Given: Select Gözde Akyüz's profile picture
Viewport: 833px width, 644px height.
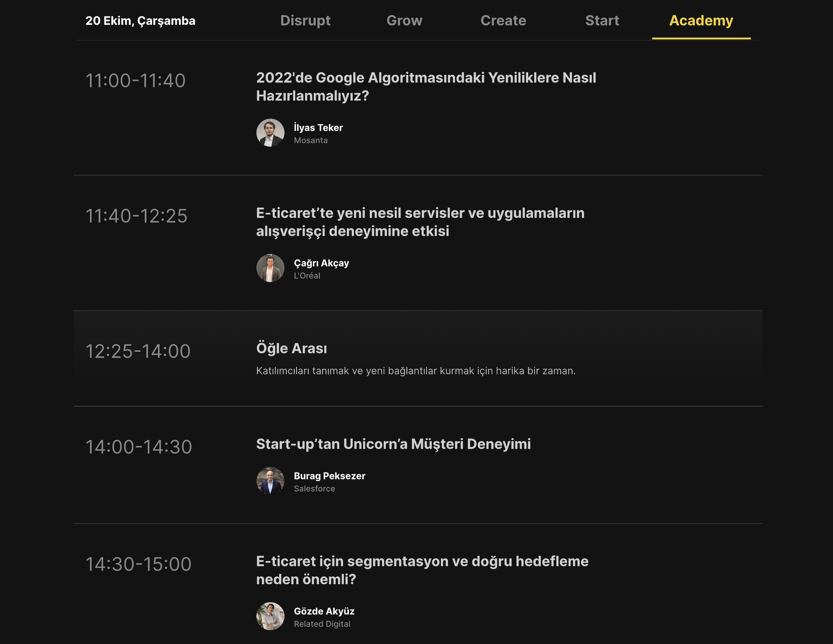Looking at the screenshot, I should 270,616.
